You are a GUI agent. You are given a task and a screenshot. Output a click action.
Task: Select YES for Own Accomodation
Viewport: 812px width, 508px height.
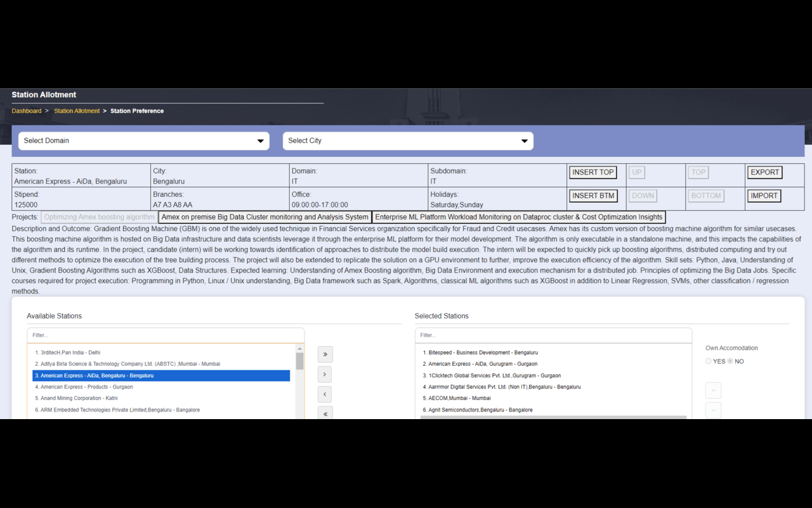(x=709, y=361)
